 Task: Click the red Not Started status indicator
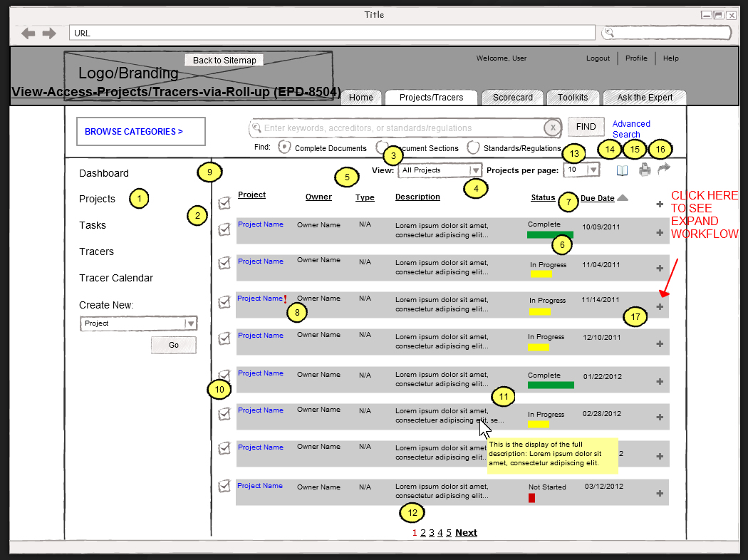coord(532,498)
